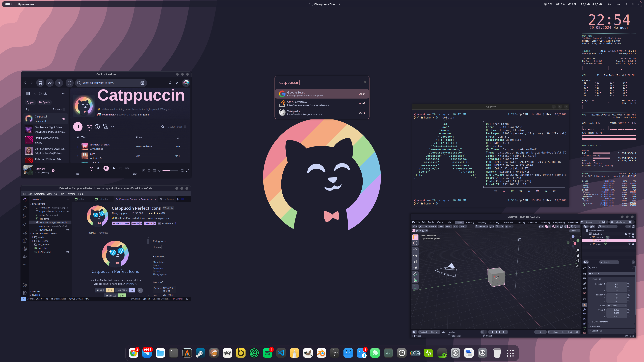Open Global transform orientation dropdown in Blender
Image resolution: width=644 pixels, height=362 pixels.
[482, 226]
